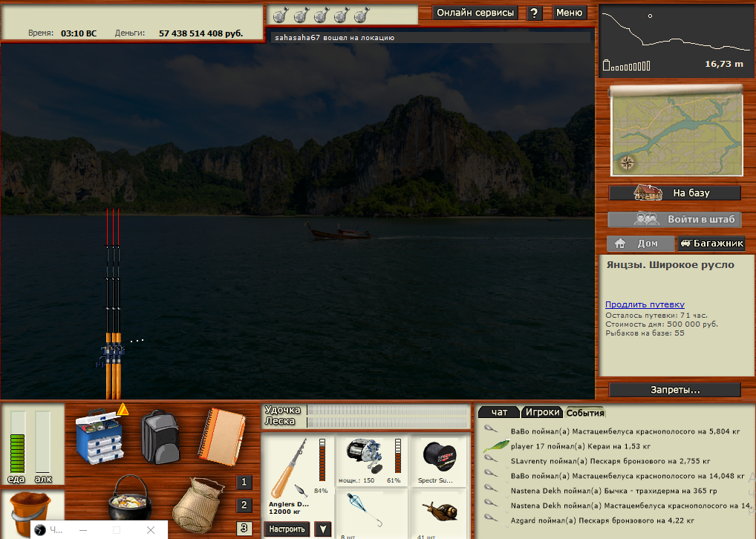Click the Леска tension bar
The width and height of the screenshot is (756, 539).
pos(388,422)
